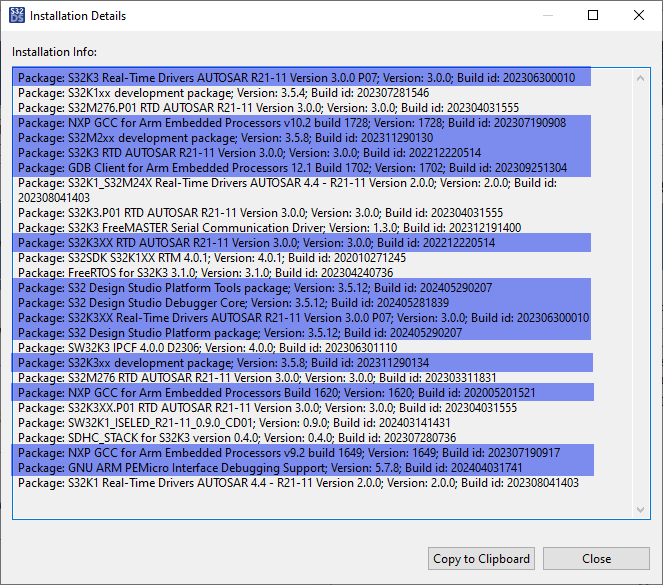Screen dimensions: 663x585
Task: Select S32SDK S32K1XX RTM 4.0.1 line
Action: click(x=212, y=258)
